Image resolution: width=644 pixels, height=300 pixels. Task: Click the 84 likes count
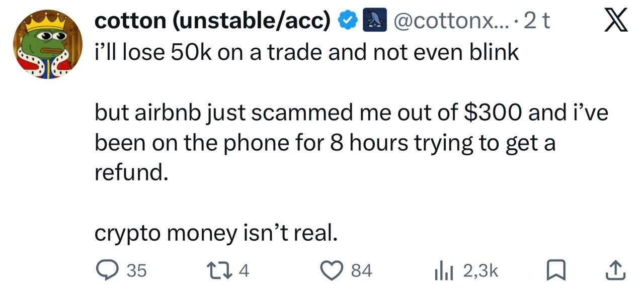[361, 271]
